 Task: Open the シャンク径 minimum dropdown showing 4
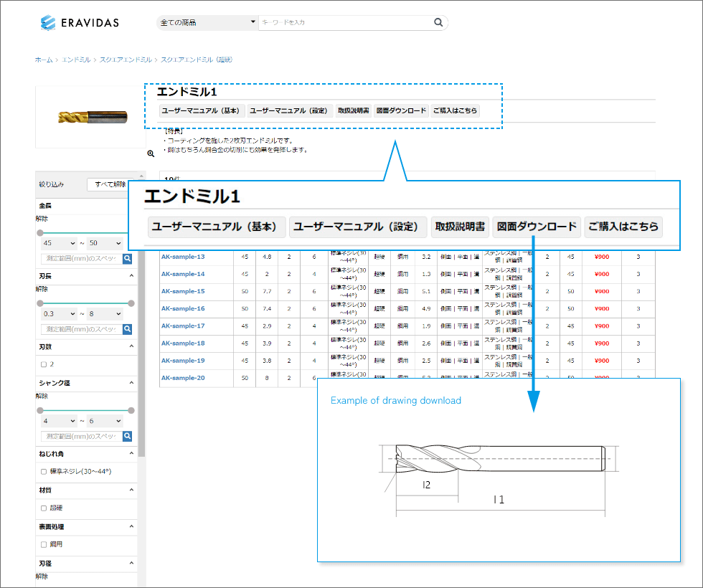[59, 421]
